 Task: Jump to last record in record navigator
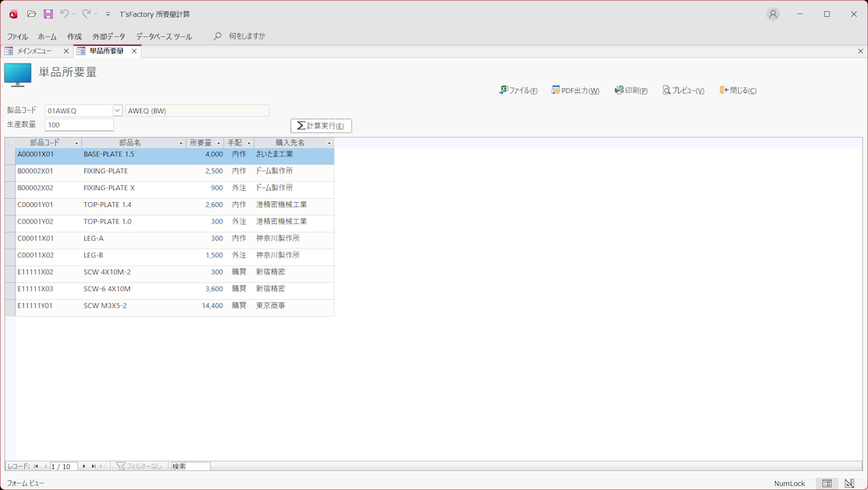click(x=93, y=466)
